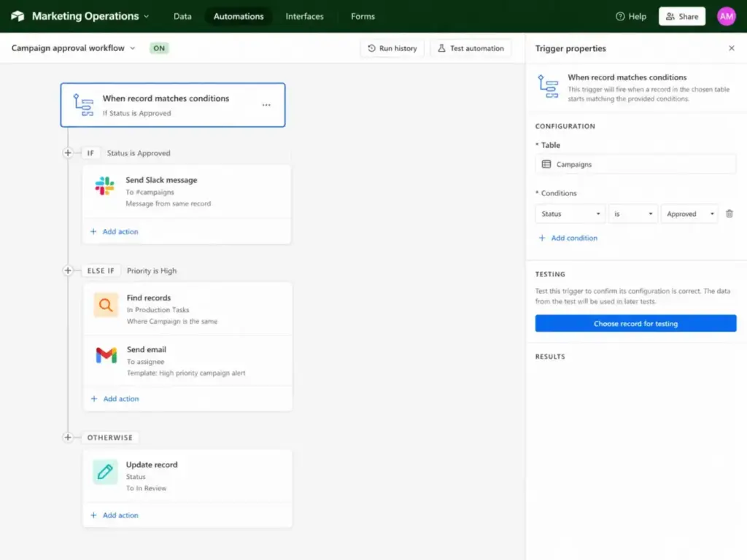Open the Interfaces tab
Viewport: 747px width, 560px height.
(304, 16)
